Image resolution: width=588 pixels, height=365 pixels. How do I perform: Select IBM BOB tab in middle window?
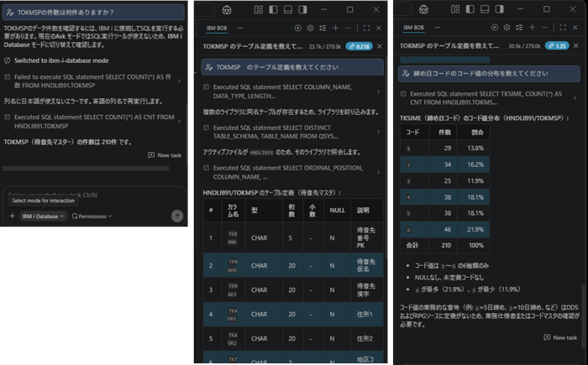click(x=217, y=28)
